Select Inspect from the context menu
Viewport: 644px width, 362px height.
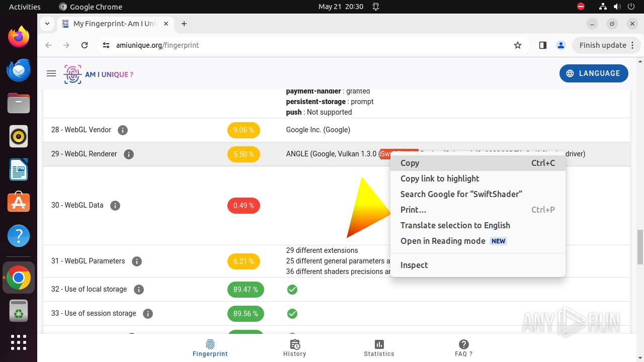click(477, 265)
